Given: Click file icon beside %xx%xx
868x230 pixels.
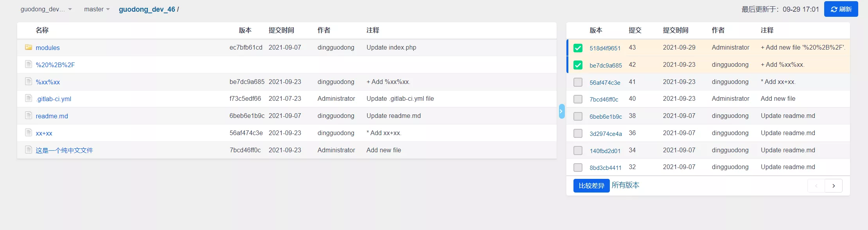Looking at the screenshot, I should tap(29, 81).
